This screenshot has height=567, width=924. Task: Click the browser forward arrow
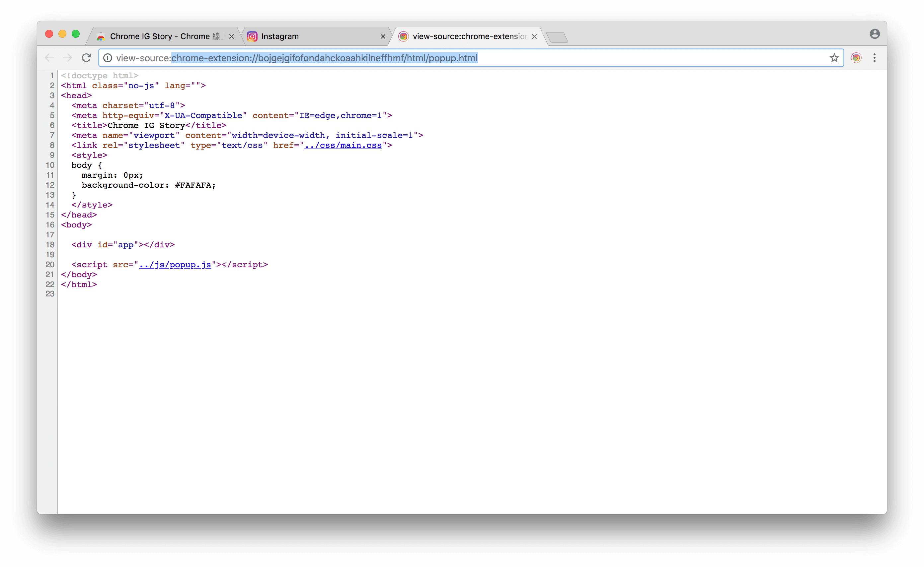point(68,58)
